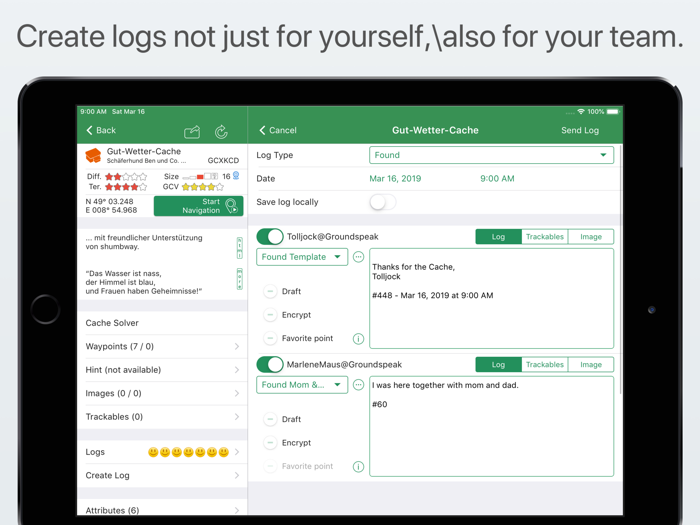Edit MarleneMaus log text field

coord(492,426)
